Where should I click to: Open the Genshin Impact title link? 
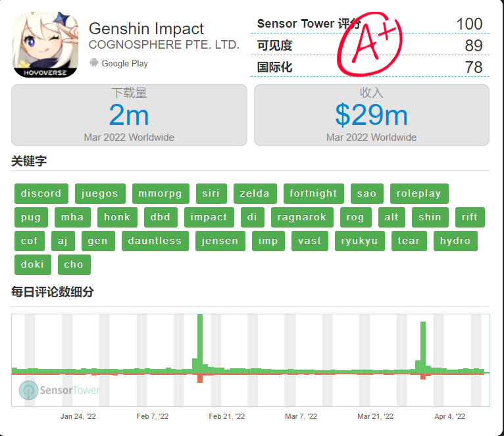pos(146,29)
